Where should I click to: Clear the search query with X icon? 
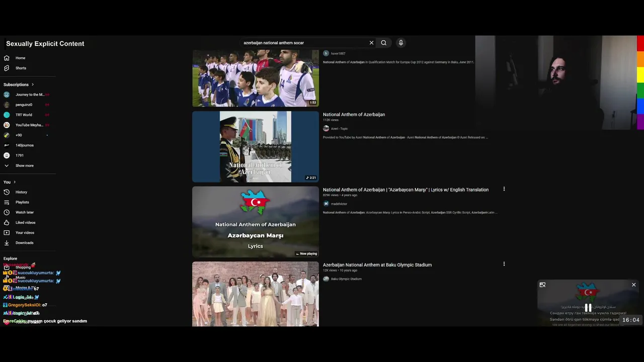point(371,43)
